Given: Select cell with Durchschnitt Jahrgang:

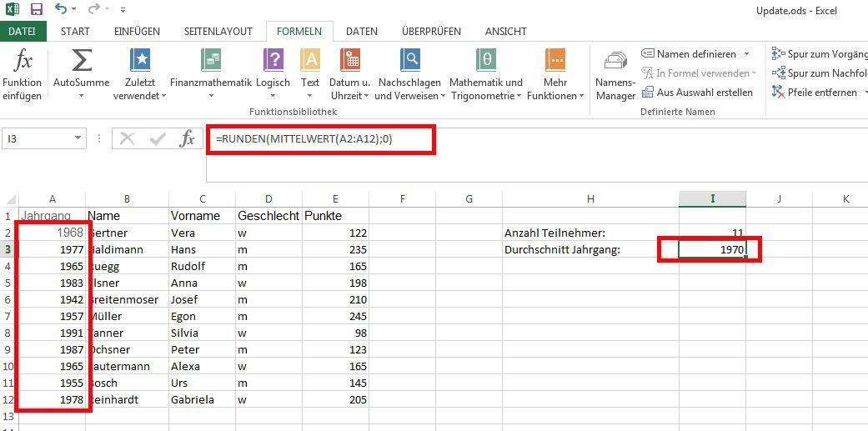Looking at the screenshot, I should 590,250.
